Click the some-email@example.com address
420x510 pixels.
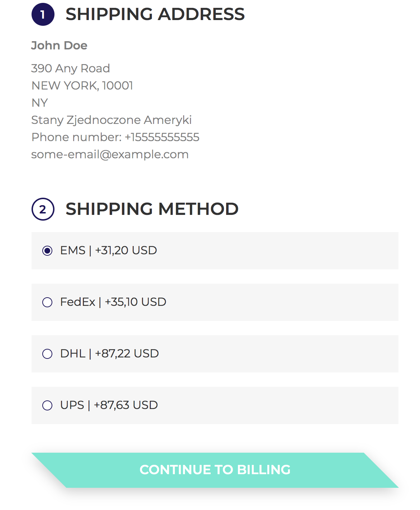[110, 154]
